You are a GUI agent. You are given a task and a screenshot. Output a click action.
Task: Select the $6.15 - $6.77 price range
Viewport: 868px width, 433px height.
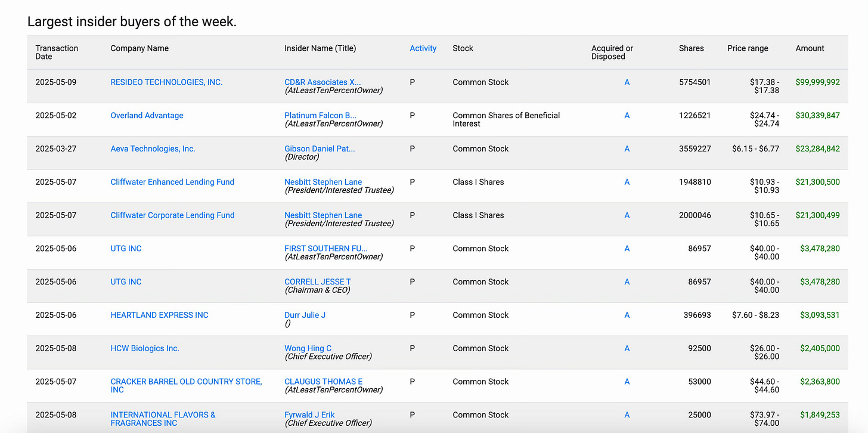pyautogui.click(x=755, y=149)
